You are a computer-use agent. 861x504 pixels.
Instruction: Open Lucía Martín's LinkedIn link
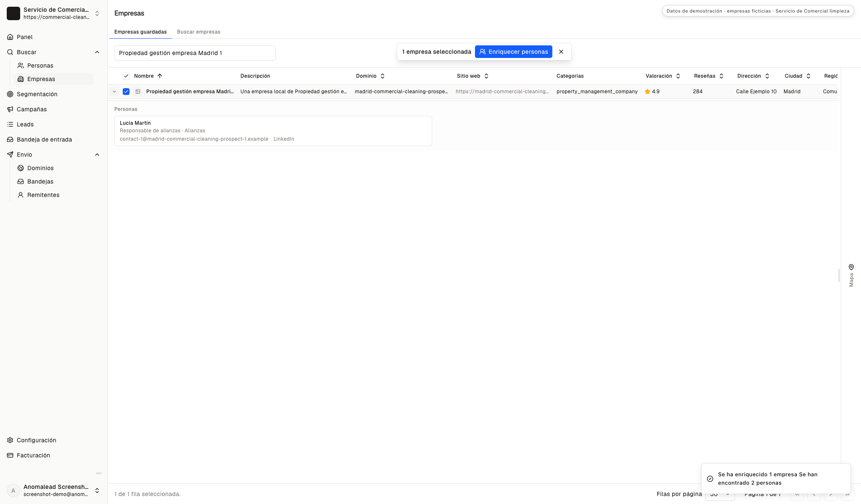(x=284, y=139)
